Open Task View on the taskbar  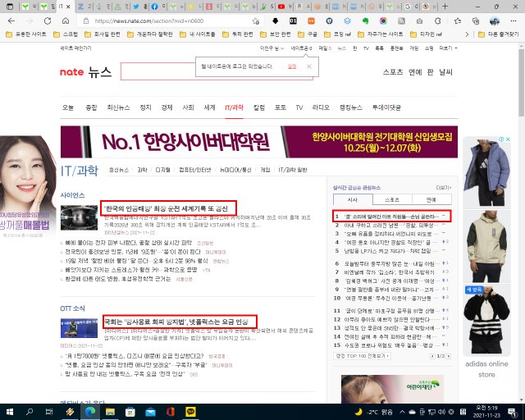pos(49,412)
